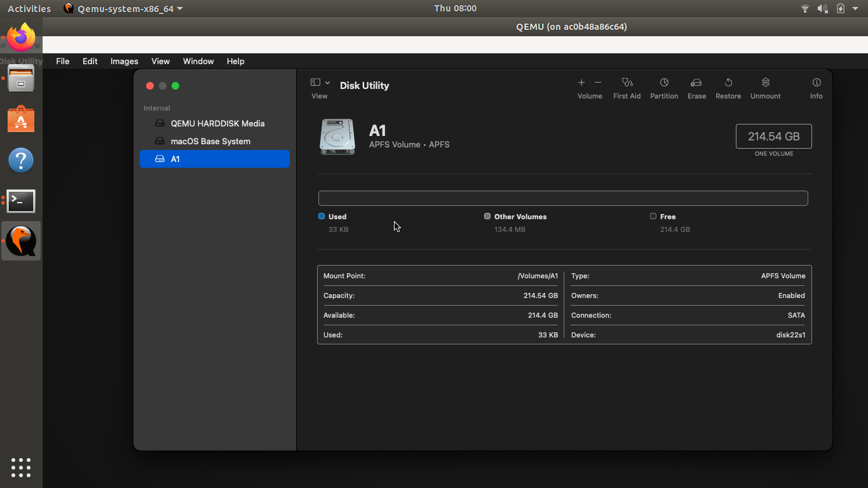Open the Images menu
Image resolution: width=868 pixels, height=488 pixels.
124,61
